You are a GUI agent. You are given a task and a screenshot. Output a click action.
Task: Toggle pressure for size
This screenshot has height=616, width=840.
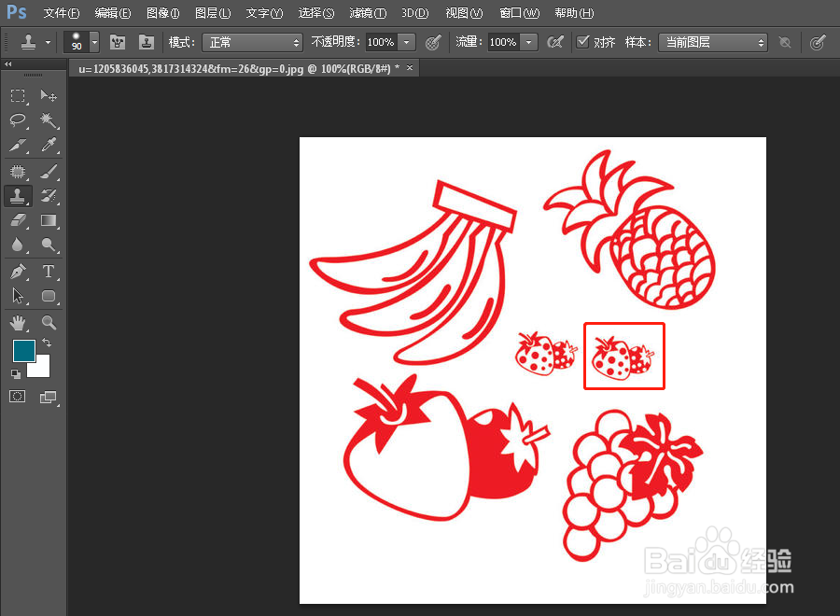click(x=817, y=42)
